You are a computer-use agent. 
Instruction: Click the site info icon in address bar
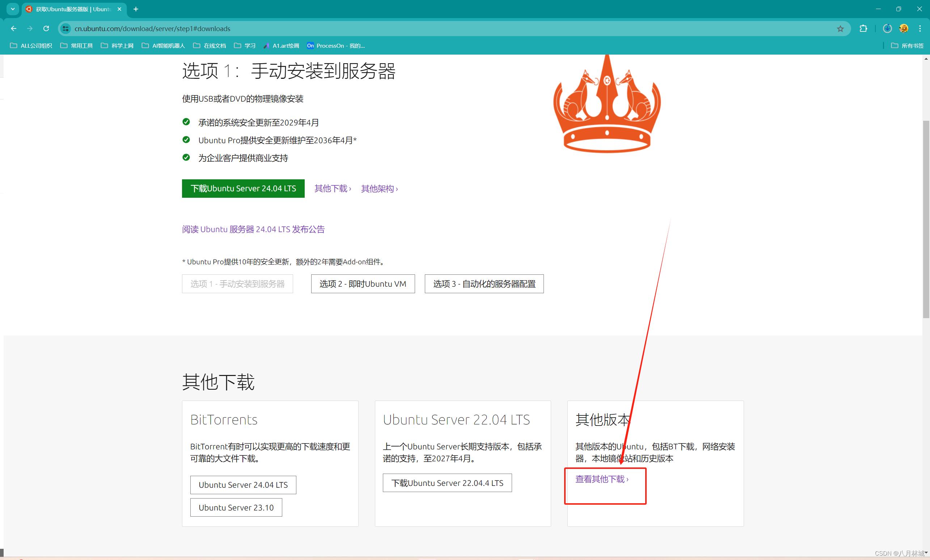coord(65,29)
